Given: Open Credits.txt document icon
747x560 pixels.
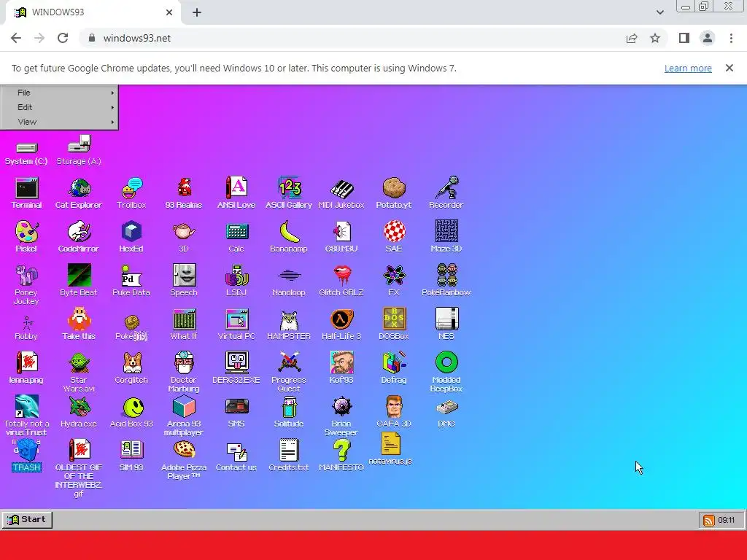Looking at the screenshot, I should (289, 456).
